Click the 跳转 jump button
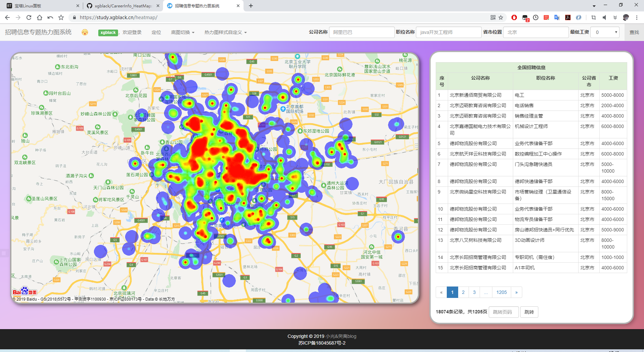Image resolution: width=644 pixels, height=352 pixels. click(529, 312)
